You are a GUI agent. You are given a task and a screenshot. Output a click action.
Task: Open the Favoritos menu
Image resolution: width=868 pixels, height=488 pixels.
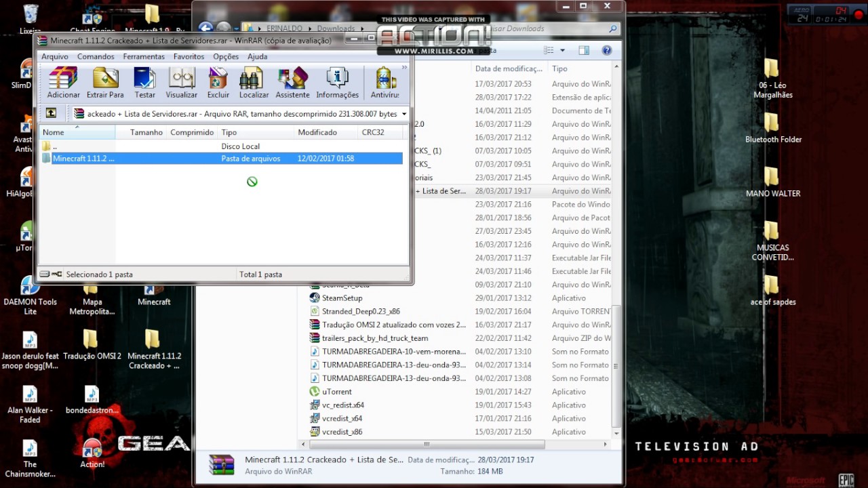coord(189,57)
